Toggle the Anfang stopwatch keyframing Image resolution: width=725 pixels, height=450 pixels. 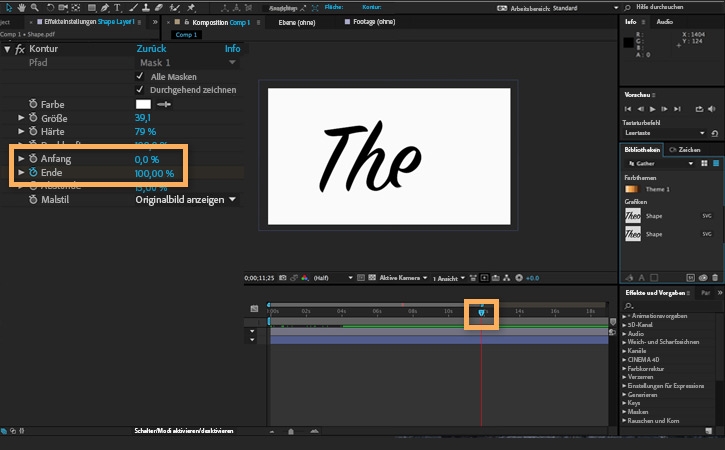point(33,158)
